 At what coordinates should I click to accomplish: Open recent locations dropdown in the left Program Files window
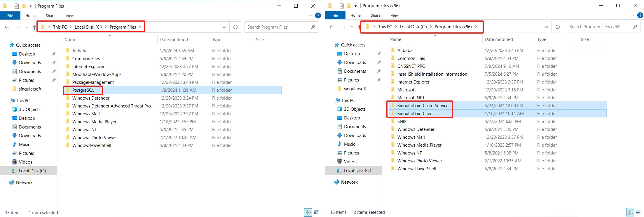[27, 27]
